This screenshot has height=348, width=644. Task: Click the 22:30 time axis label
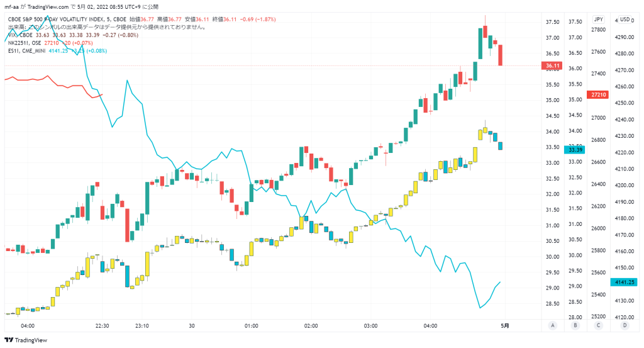[103, 326]
